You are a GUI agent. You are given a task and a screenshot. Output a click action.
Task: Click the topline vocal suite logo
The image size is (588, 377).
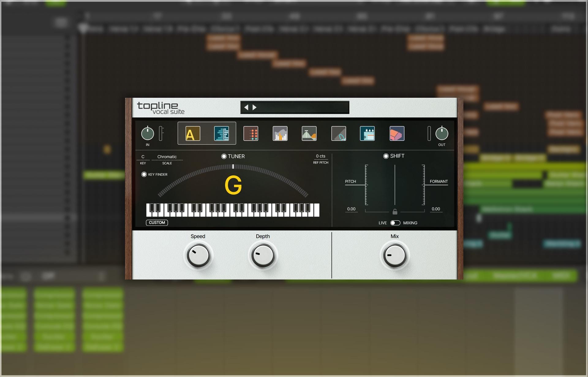click(x=161, y=108)
